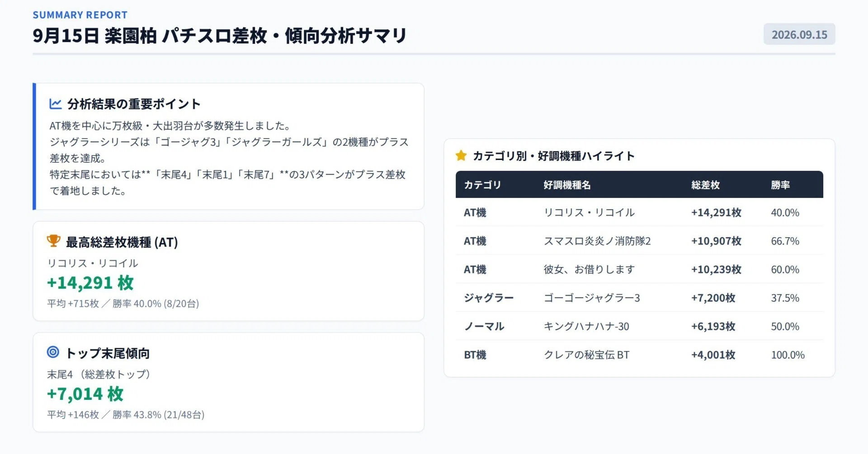Click the ジャグラー category cell

(x=489, y=298)
